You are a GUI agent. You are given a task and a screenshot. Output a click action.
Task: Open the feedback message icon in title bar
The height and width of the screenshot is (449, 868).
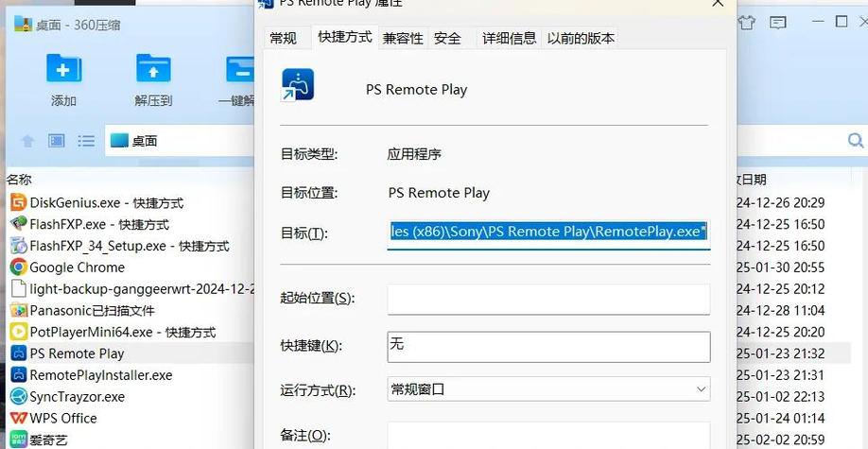click(x=777, y=22)
